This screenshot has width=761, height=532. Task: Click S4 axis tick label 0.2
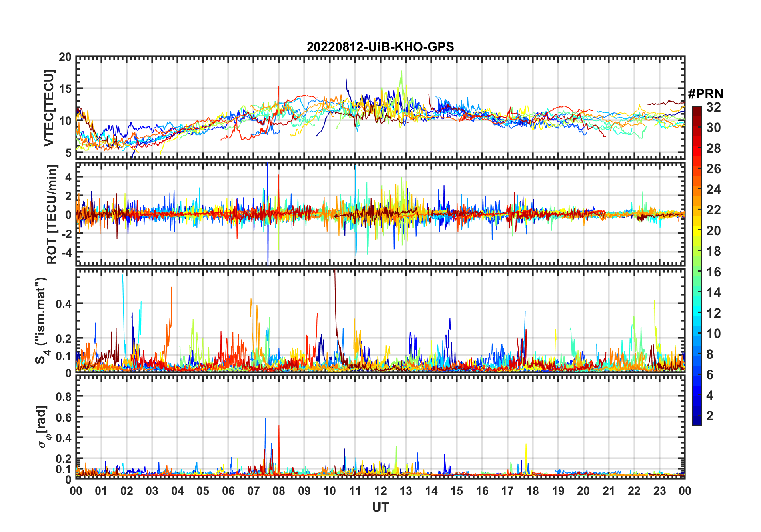click(64, 338)
